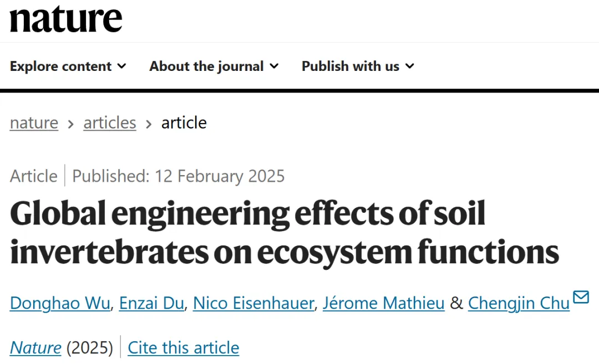The height and width of the screenshot is (364, 599).
Task: Click the envelope icon after Chengjin Chu
Action: [581, 298]
